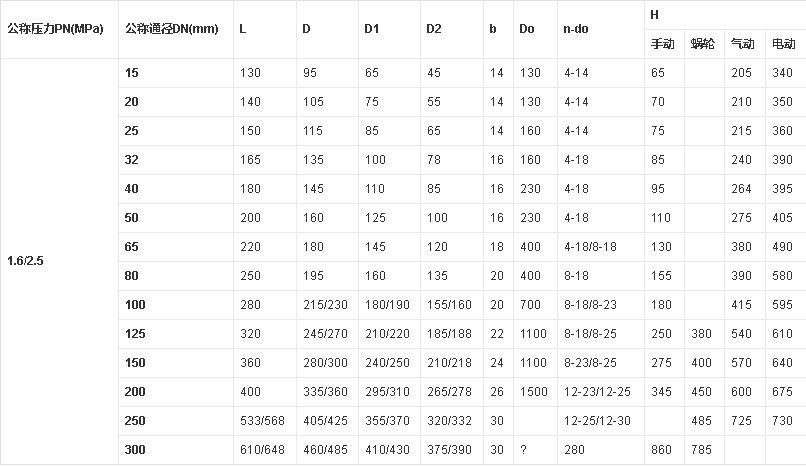Click the 手动 sub-header under H
The height and width of the screenshot is (467, 806).
(663, 44)
